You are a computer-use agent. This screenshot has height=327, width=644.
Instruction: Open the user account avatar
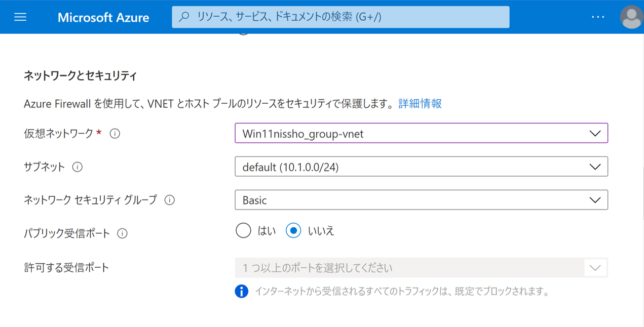631,17
